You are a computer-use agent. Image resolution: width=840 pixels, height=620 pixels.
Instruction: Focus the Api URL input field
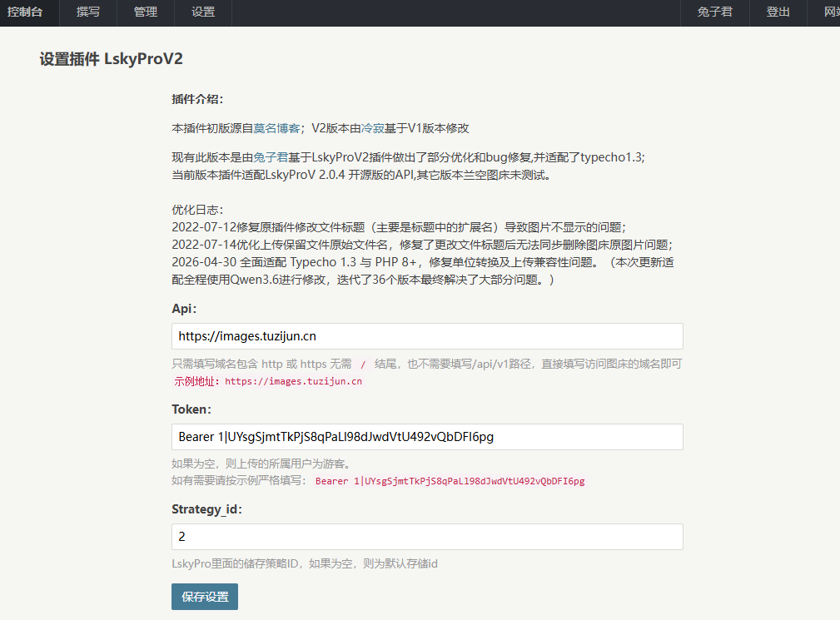click(427, 336)
